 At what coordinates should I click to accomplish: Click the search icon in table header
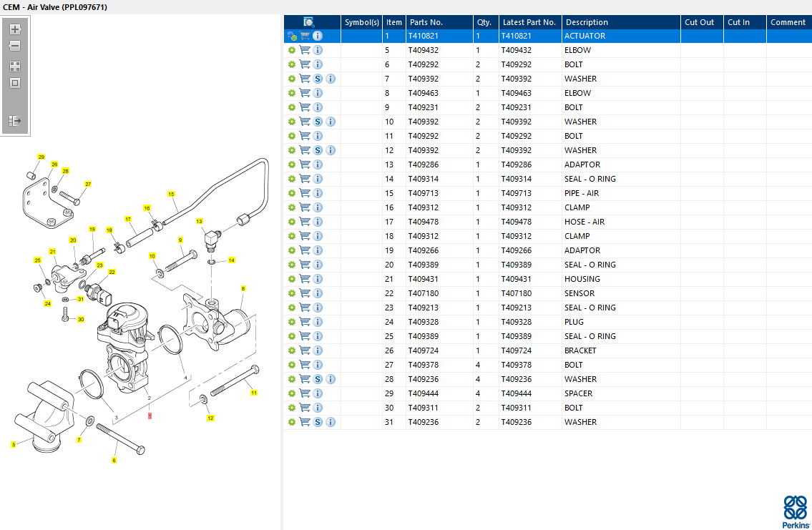pos(308,22)
